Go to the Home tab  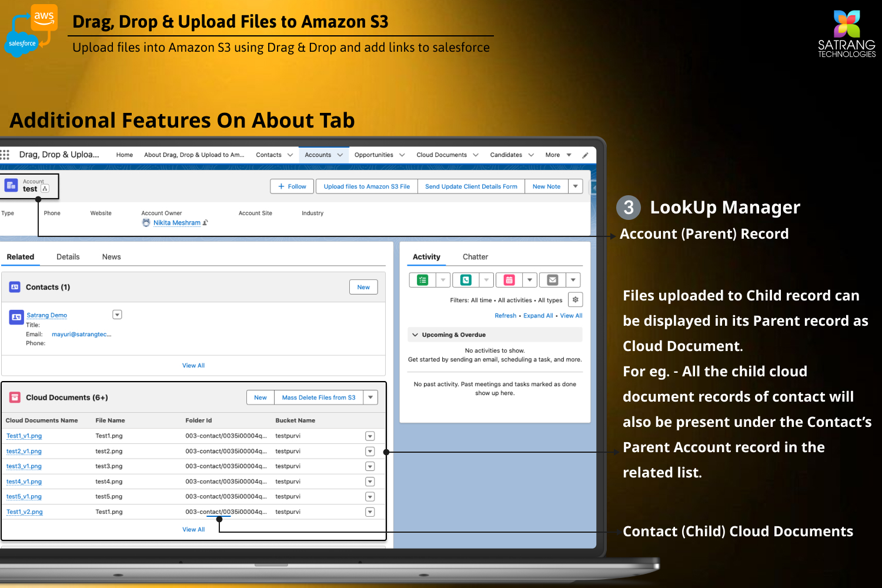click(x=125, y=155)
